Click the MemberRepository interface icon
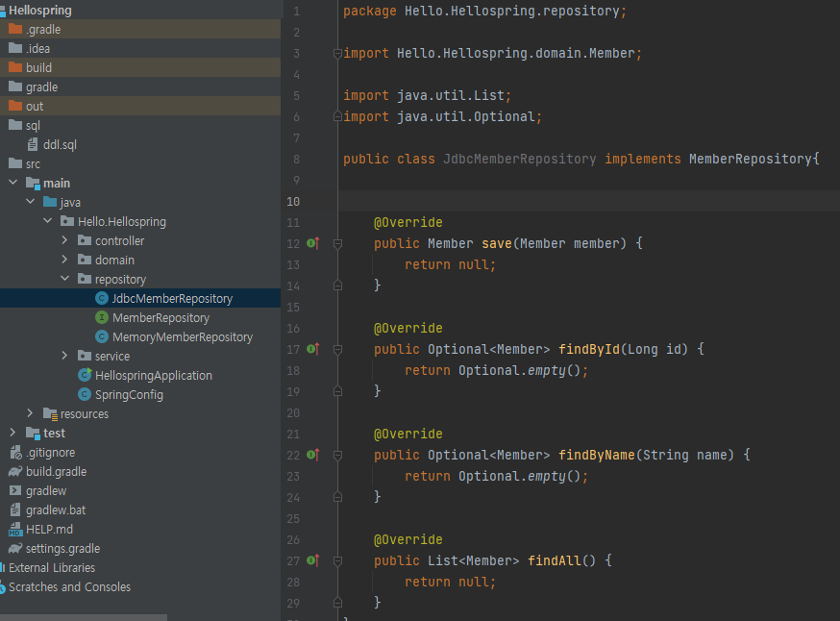Image resolution: width=840 pixels, height=621 pixels. [x=102, y=318]
